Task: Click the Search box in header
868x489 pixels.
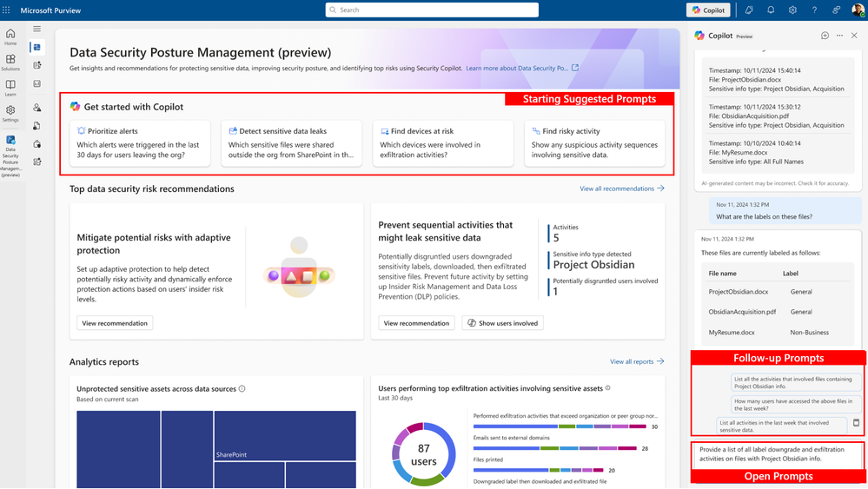Action: point(432,10)
